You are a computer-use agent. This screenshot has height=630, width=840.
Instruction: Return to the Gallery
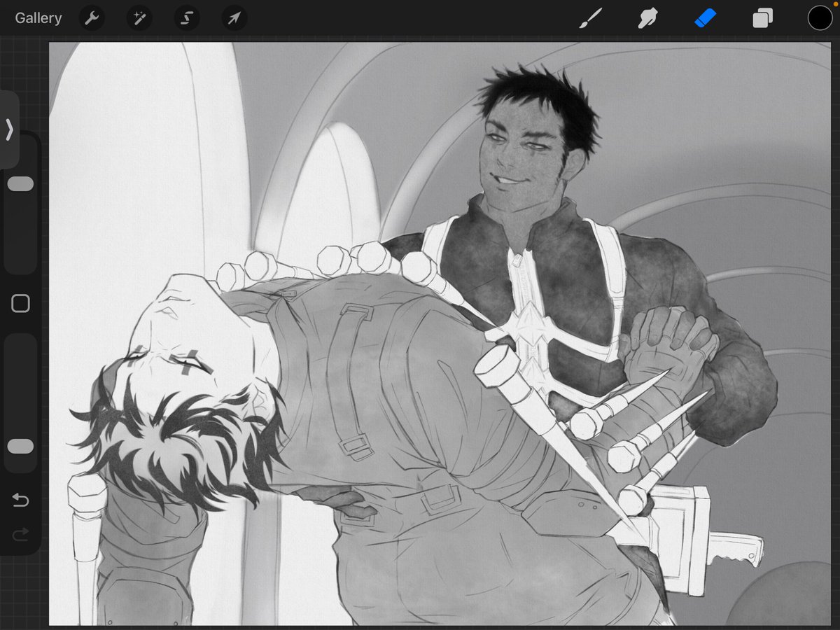click(x=38, y=18)
